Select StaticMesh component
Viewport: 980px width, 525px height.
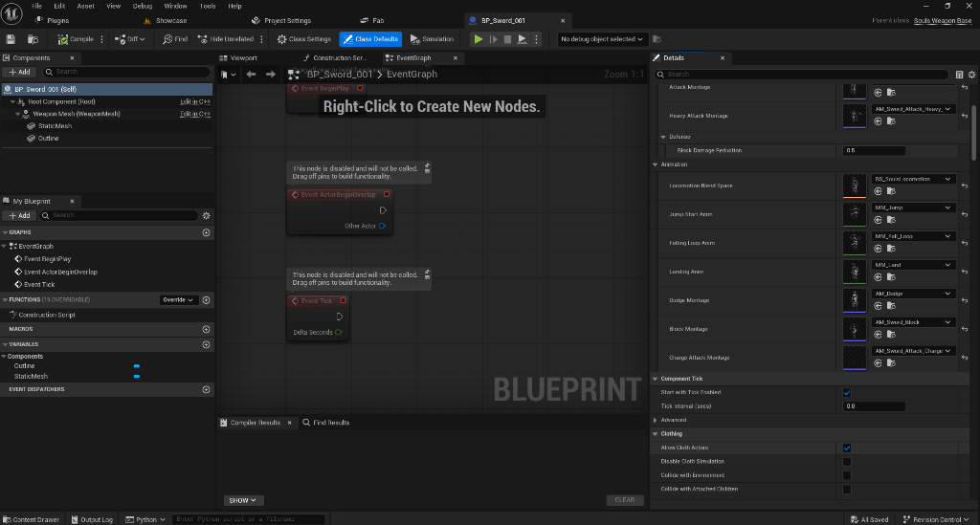tap(55, 125)
